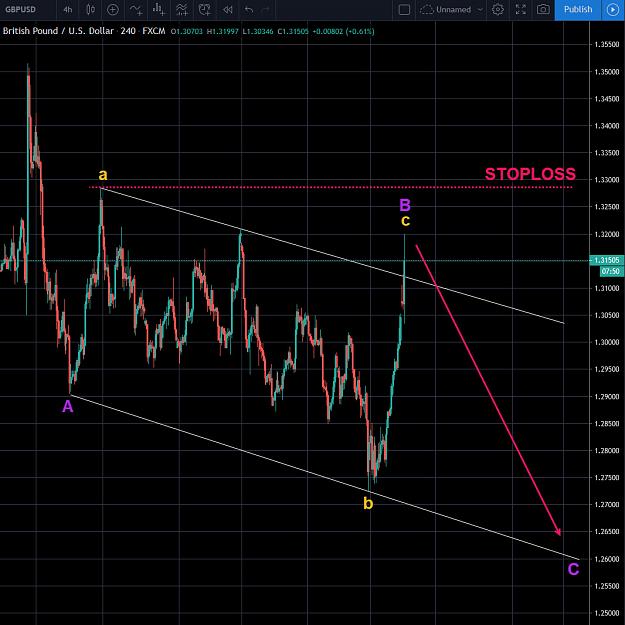Image resolution: width=625 pixels, height=625 pixels.
Task: Click the Publish button
Action: 578,10
